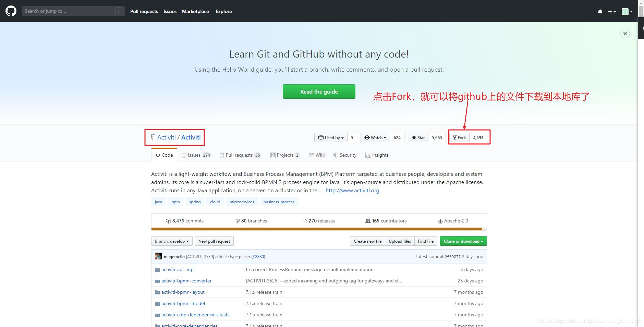Star the Activiti repository
Screen dimensions: 644x327
click(418, 137)
